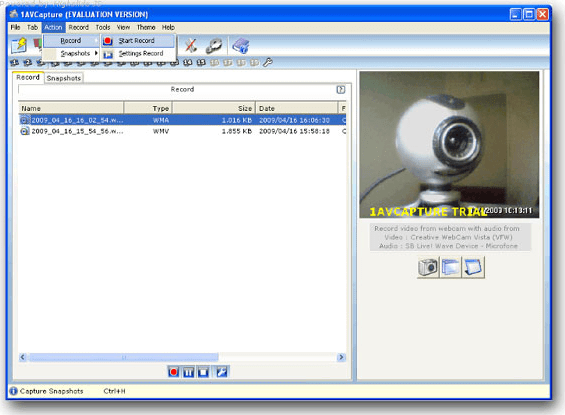Sort list by the Date column header
The image size is (565, 415).
(297, 108)
